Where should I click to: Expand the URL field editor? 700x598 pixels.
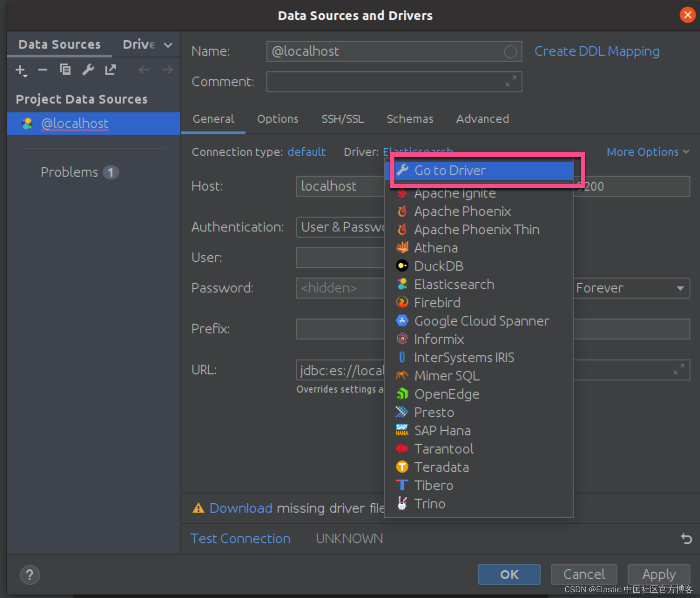click(679, 370)
